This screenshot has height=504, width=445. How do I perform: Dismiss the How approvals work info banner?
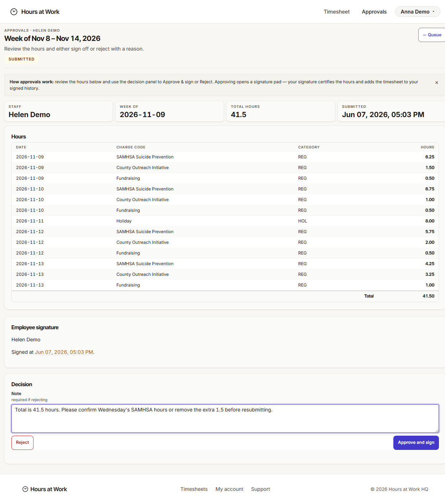click(x=436, y=83)
